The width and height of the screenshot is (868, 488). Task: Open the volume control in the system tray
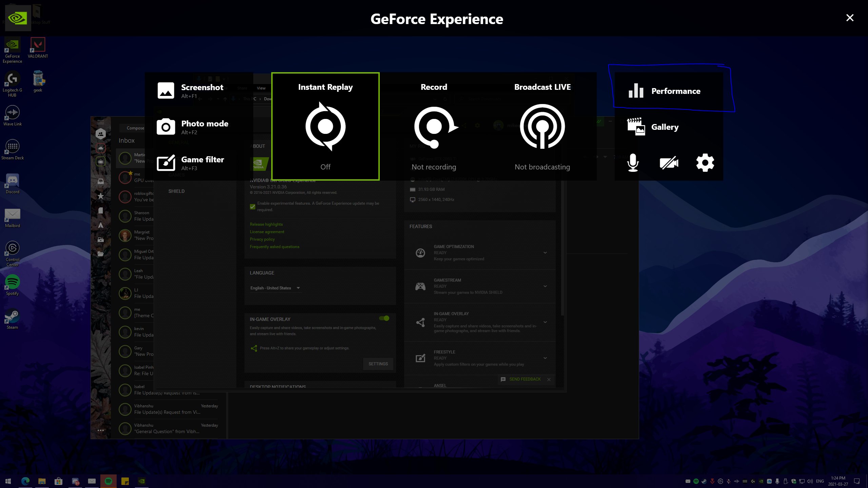pyautogui.click(x=810, y=481)
